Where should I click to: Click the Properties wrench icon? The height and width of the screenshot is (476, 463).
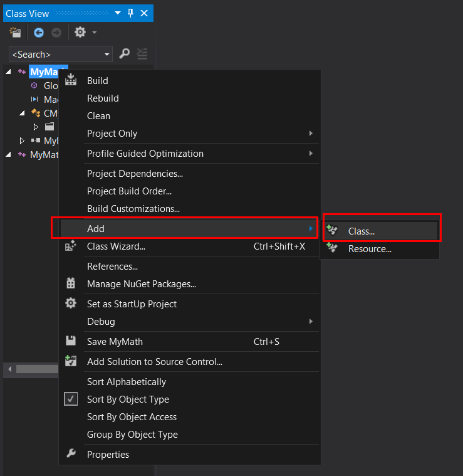pos(71,453)
